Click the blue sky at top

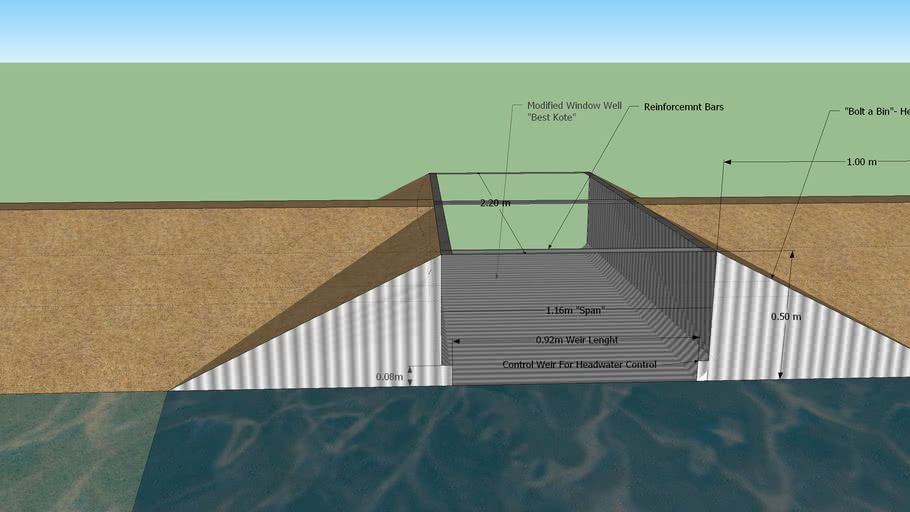tap(450, 30)
